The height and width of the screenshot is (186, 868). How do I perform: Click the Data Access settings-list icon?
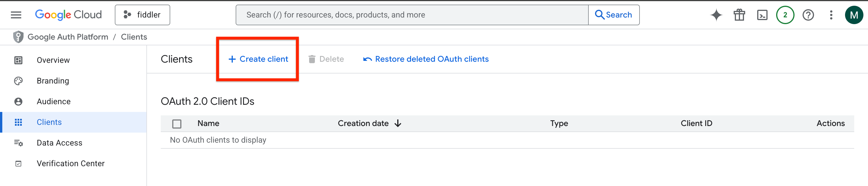click(18, 143)
